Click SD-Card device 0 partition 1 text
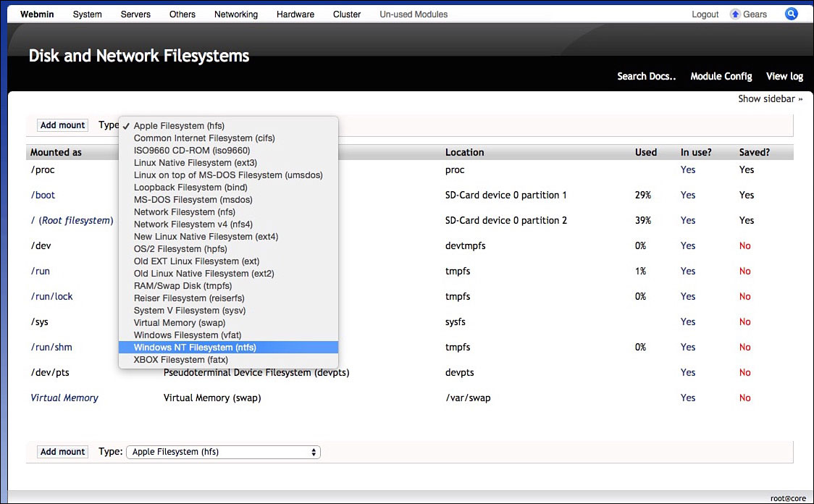 pos(505,196)
